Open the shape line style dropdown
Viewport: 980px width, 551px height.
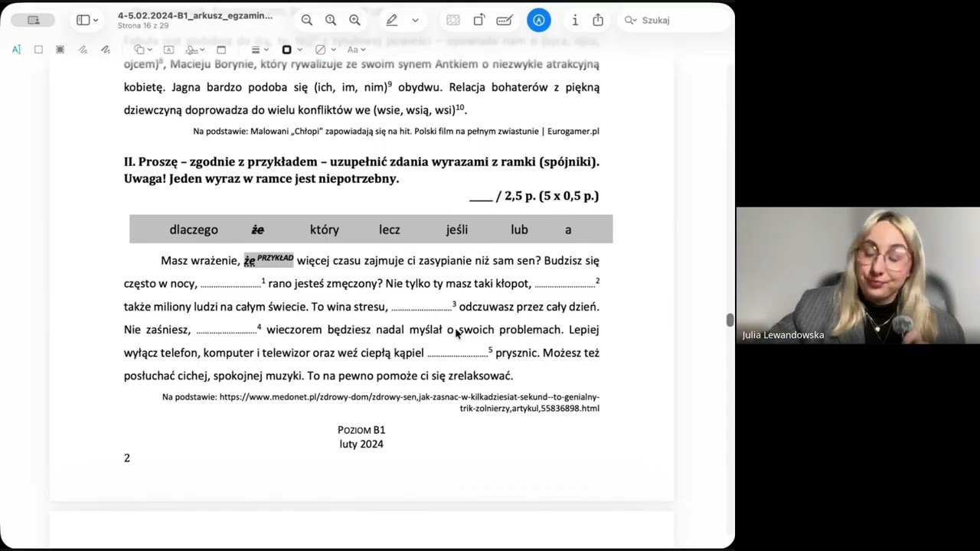tap(260, 50)
